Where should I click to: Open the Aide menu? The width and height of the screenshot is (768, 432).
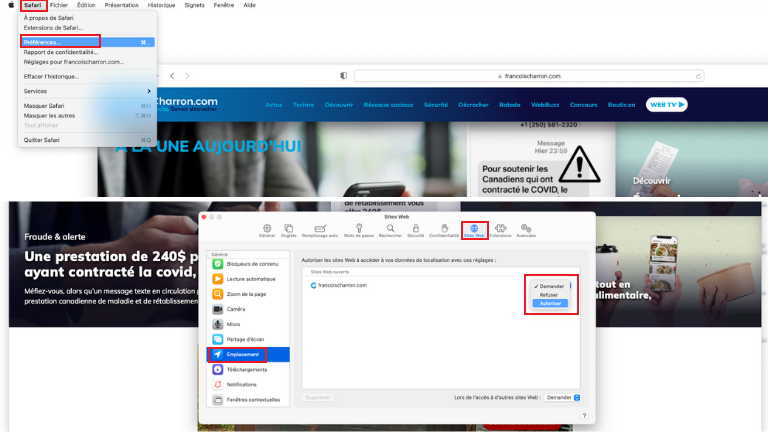click(250, 5)
